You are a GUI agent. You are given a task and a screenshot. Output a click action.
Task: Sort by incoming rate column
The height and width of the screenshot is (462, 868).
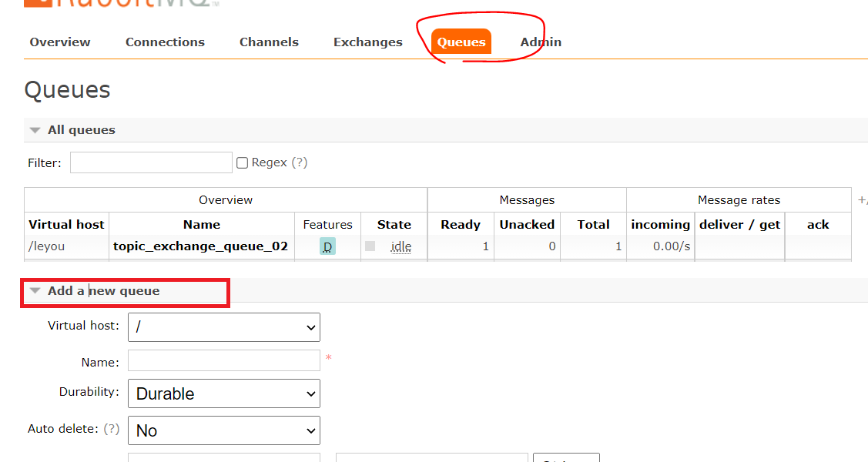point(660,225)
